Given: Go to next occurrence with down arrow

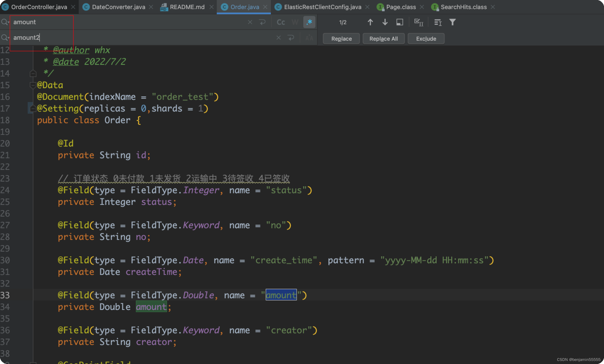Looking at the screenshot, I should 385,22.
